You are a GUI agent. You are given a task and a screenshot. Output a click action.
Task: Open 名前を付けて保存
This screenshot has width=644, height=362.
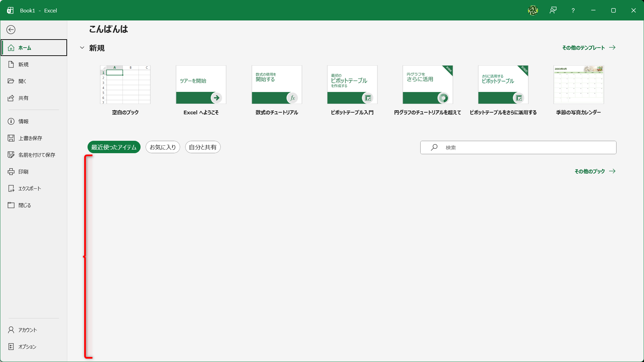pyautogui.click(x=37, y=155)
